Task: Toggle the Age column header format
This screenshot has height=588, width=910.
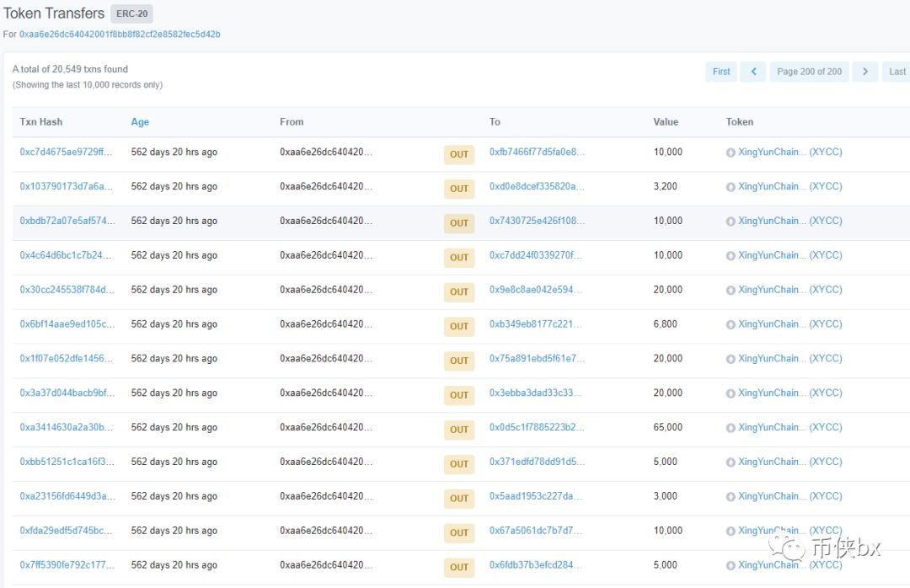Action: click(140, 122)
